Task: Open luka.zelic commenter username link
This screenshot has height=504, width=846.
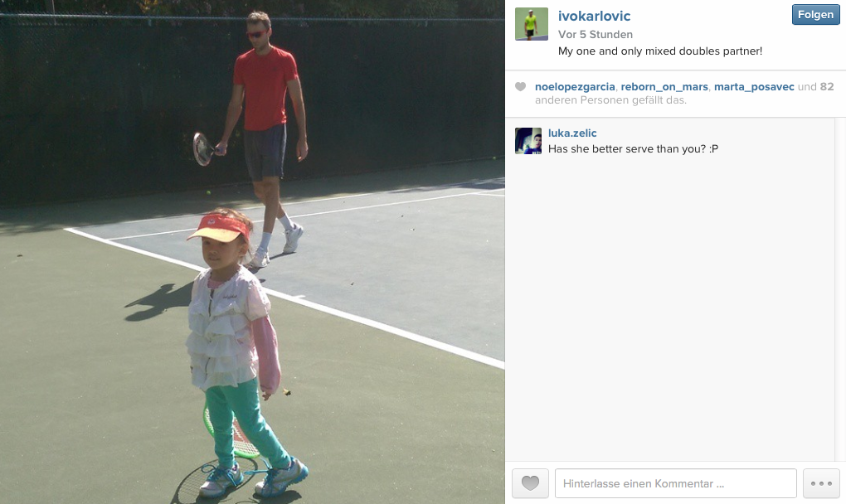Action: (x=572, y=133)
